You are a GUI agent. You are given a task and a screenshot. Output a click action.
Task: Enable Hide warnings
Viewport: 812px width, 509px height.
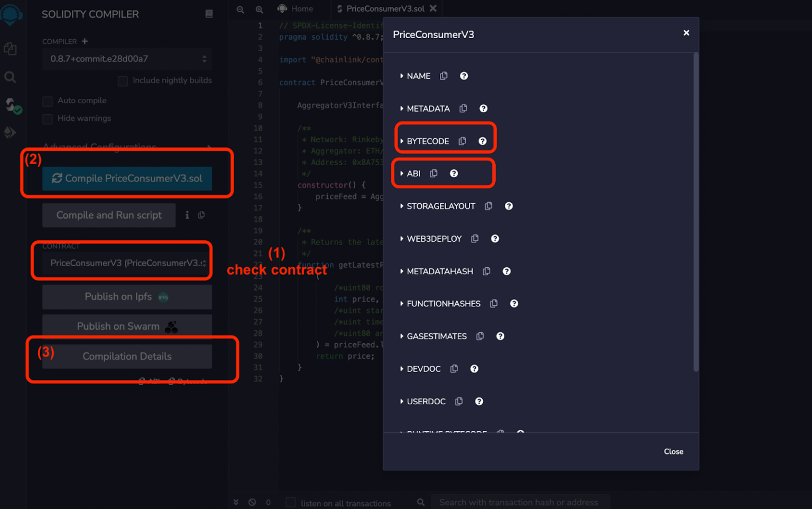(x=47, y=119)
